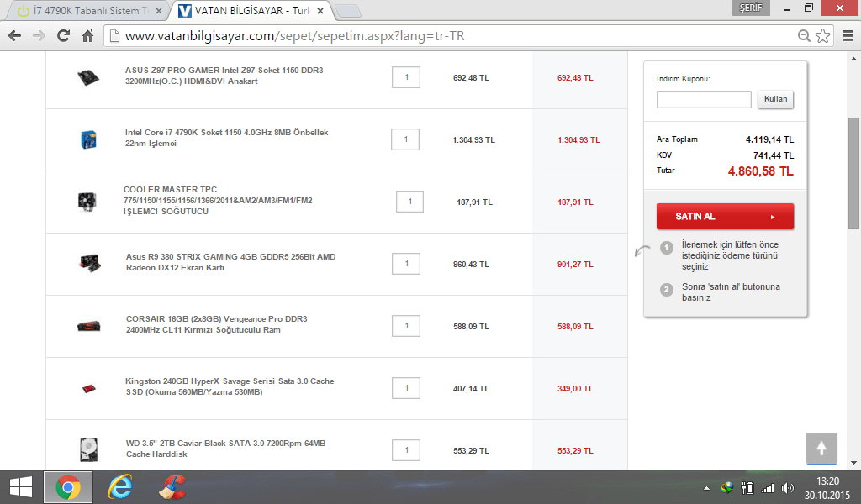Click quantity box for CORSAIR 16GB Vengeance

(406, 326)
